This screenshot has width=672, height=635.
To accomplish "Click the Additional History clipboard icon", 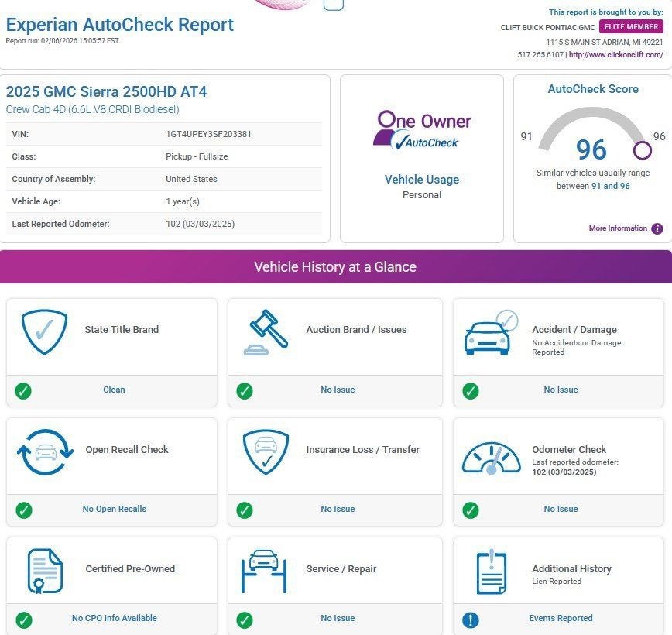I will coord(491,572).
